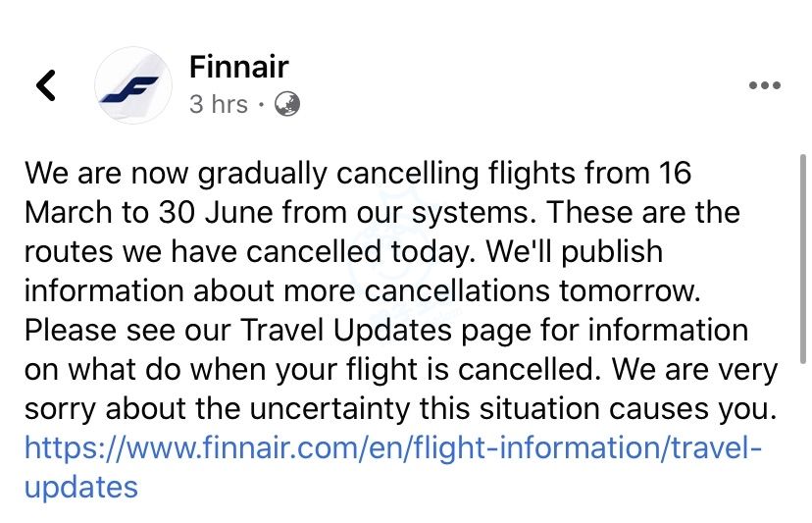Click 'Travel Updates' in the post text
Screen dimensions: 812x523
click(346, 330)
